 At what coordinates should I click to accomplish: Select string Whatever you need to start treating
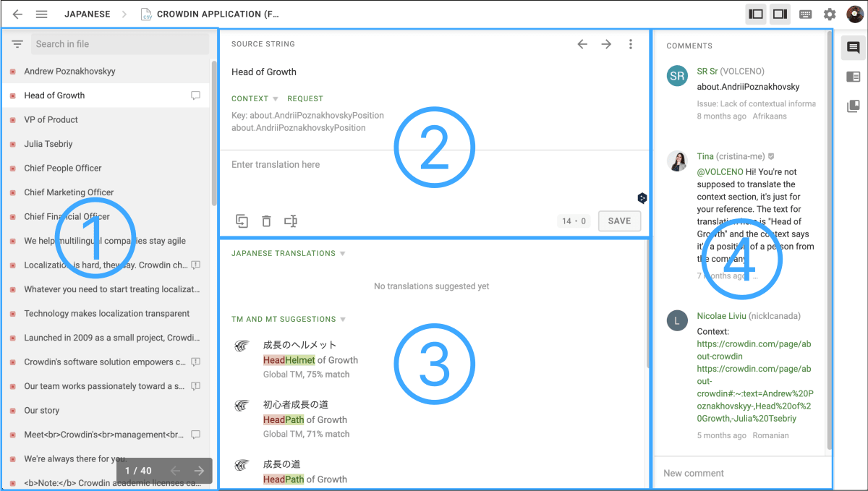(106, 289)
